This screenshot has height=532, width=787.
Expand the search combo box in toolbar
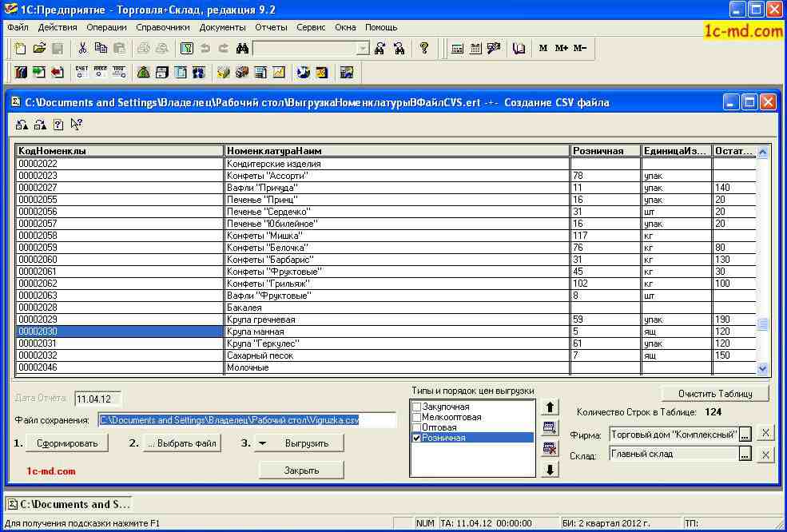[x=363, y=49]
